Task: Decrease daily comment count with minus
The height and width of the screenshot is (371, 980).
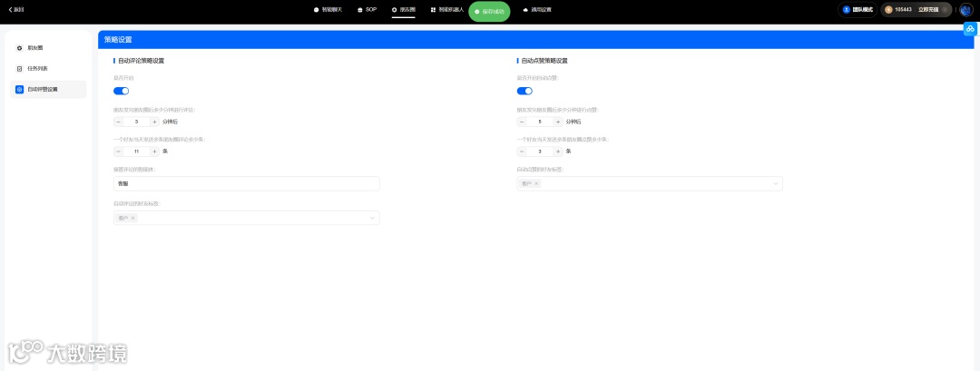Action: pyautogui.click(x=118, y=151)
